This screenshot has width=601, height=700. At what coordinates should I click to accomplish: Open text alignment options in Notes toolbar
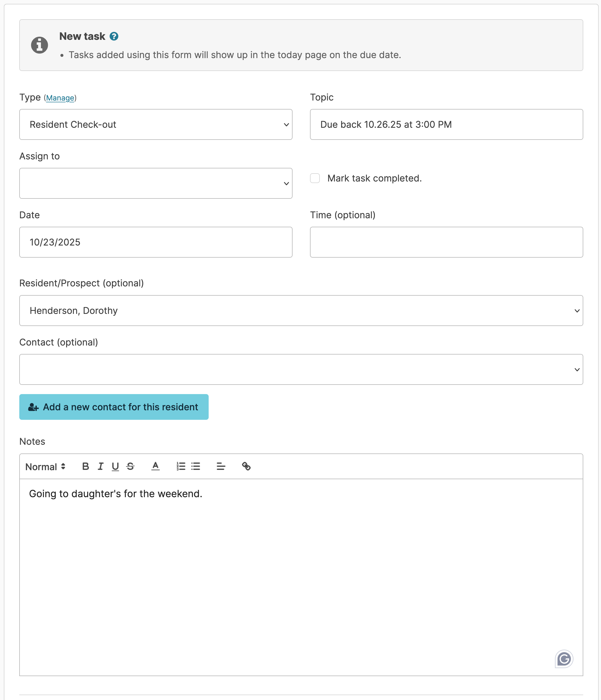(221, 467)
